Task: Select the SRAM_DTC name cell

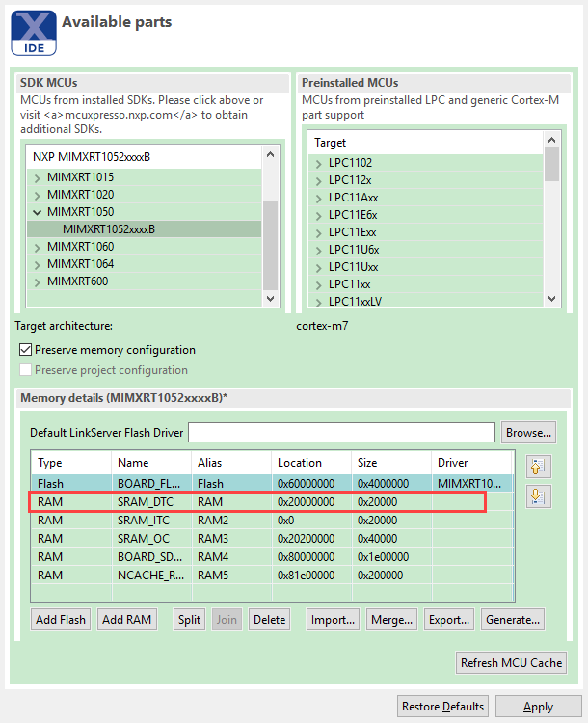Action: pyautogui.click(x=151, y=501)
